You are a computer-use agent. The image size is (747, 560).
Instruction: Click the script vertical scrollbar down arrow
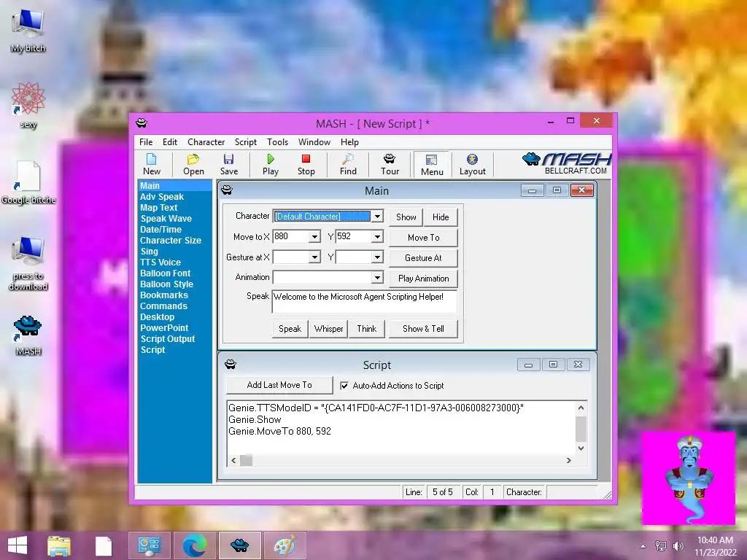581,448
